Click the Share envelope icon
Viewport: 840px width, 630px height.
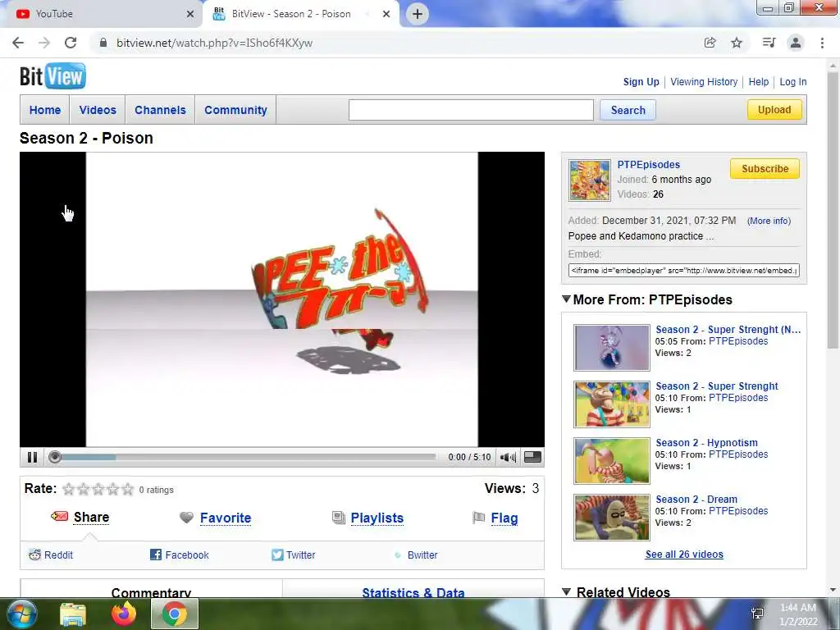(x=59, y=517)
